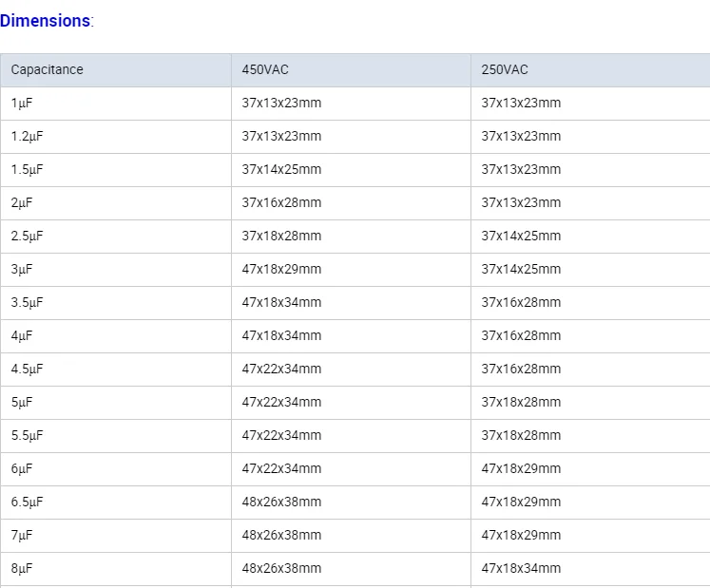Screen dimensions: 710x588
Task: Select the 5µF capacitance cell
Action: 22,403
